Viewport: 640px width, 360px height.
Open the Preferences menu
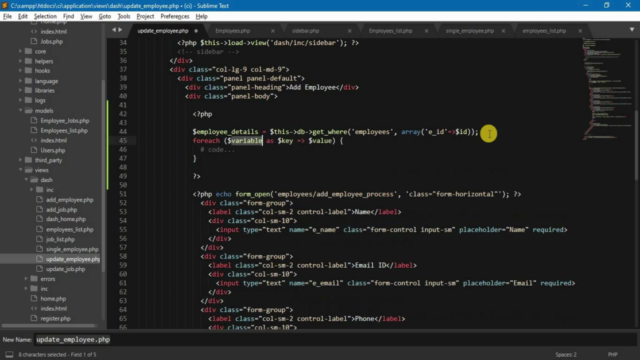coord(175,16)
